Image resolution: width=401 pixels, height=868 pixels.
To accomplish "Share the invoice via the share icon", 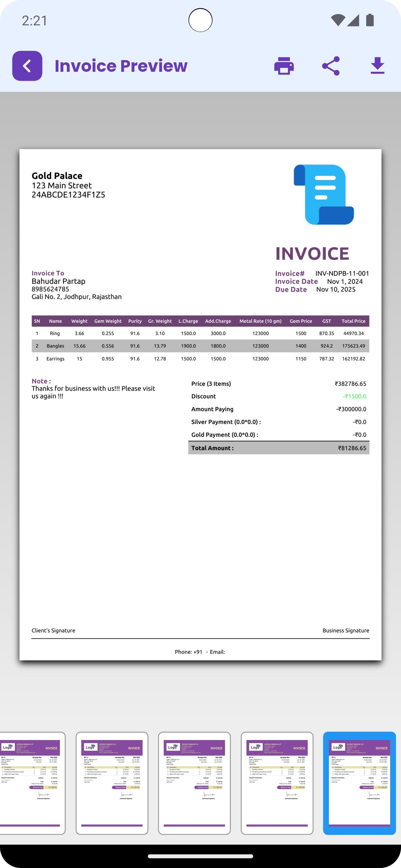I will click(331, 66).
